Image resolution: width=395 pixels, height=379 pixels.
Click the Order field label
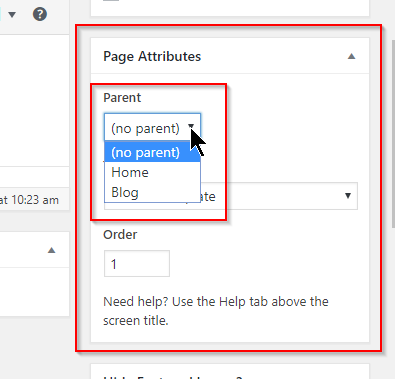click(120, 235)
